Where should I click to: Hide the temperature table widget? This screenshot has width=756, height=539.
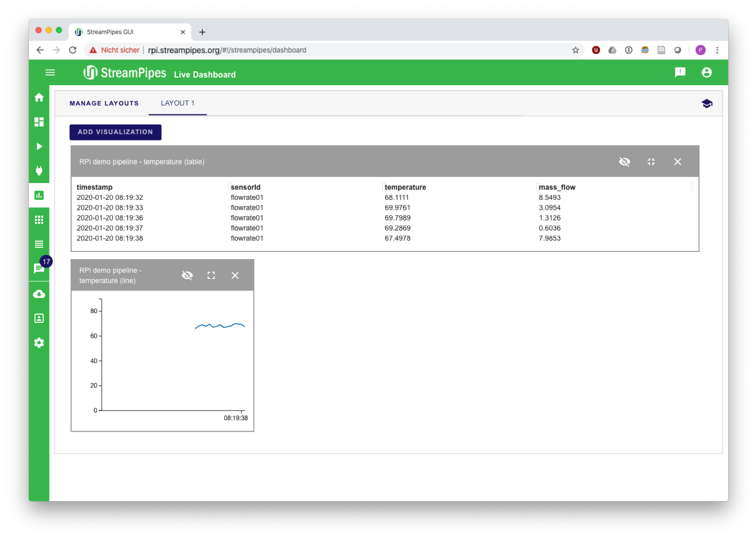[x=624, y=162]
